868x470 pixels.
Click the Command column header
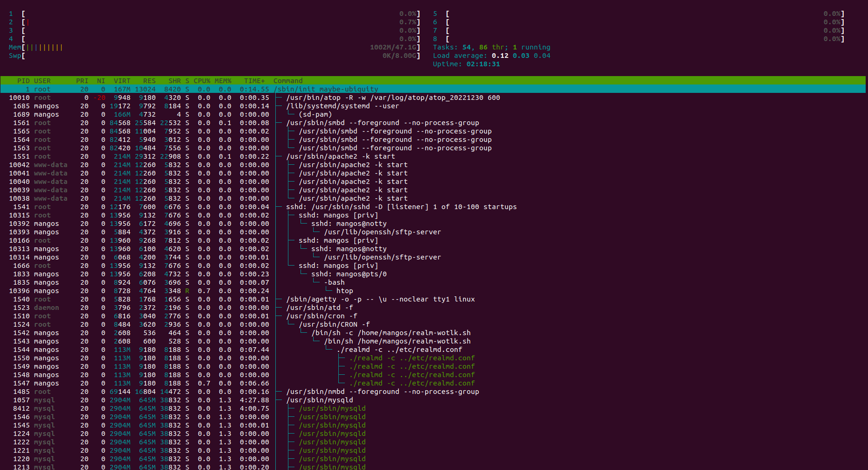point(288,81)
